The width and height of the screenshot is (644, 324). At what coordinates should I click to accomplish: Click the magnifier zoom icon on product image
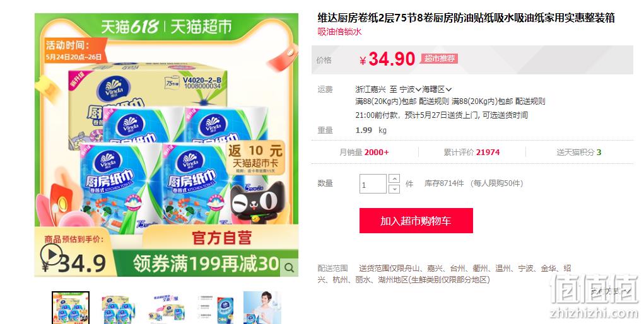click(289, 268)
